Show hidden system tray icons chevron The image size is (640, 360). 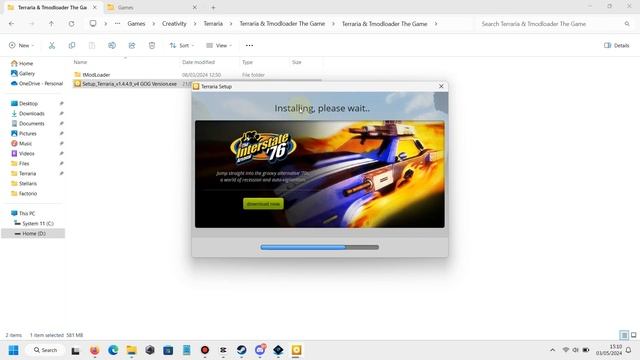pyautogui.click(x=552, y=350)
